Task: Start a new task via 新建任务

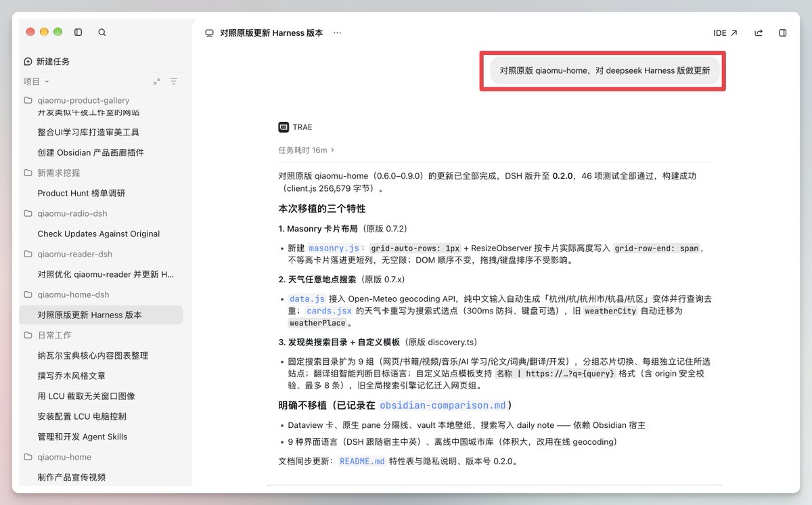Action: tap(47, 61)
